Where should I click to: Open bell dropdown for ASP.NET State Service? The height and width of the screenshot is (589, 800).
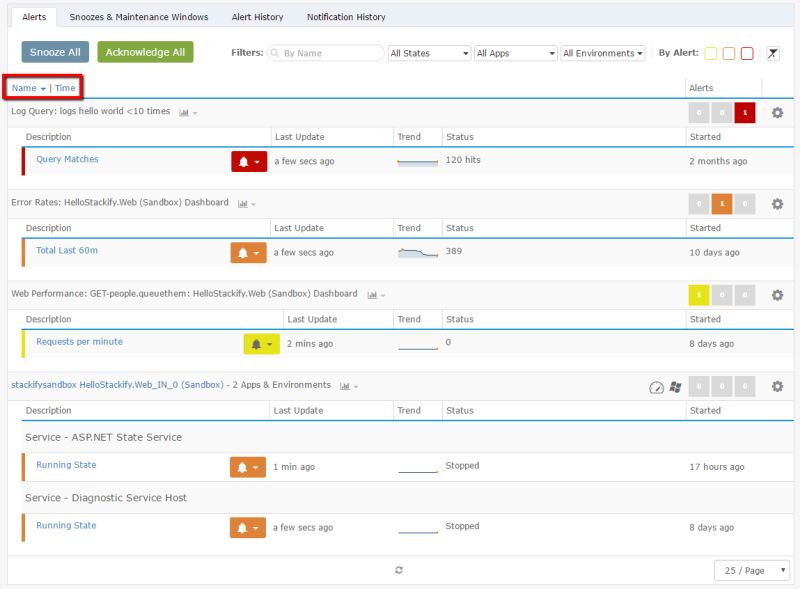click(248, 467)
